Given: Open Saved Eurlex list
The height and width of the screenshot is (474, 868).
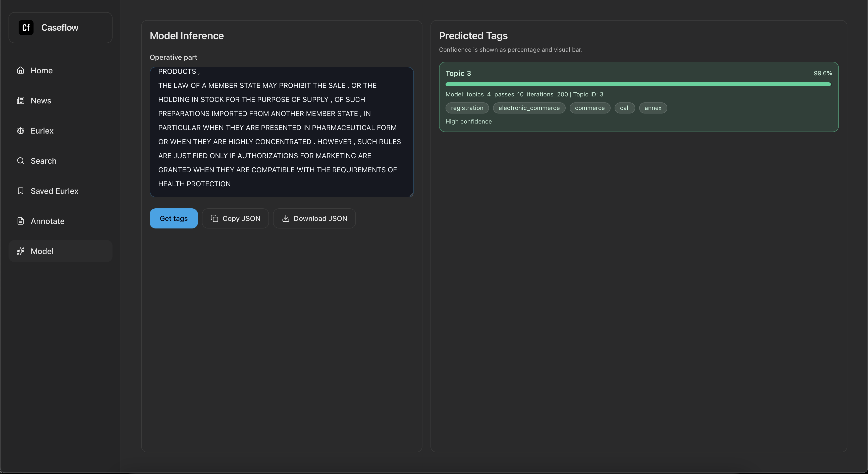Looking at the screenshot, I should [60, 191].
